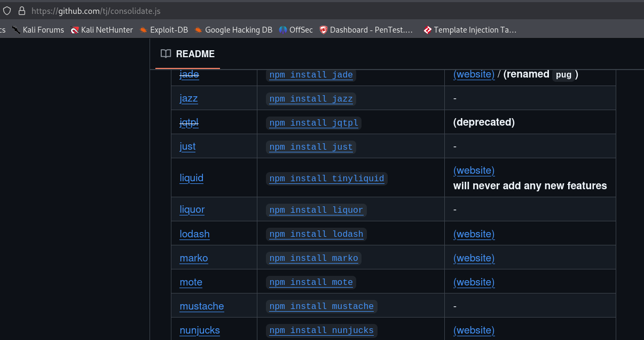The height and width of the screenshot is (340, 644).
Task: Click npm install nunjucks link
Action: coord(321,330)
